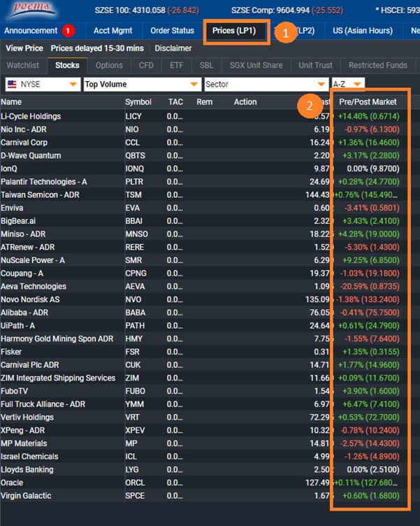
Task: Select Full Truck Alliance - ADR
Action: 43,404
